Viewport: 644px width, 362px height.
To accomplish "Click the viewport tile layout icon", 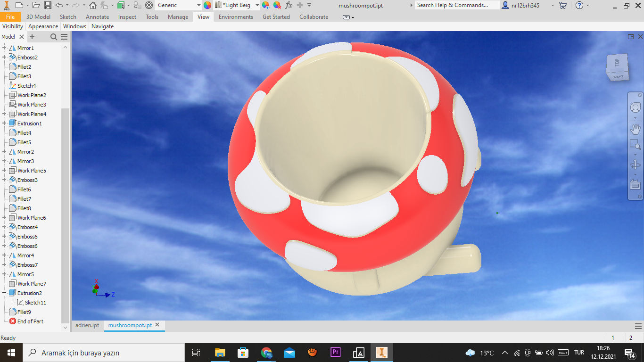I will (x=631, y=37).
